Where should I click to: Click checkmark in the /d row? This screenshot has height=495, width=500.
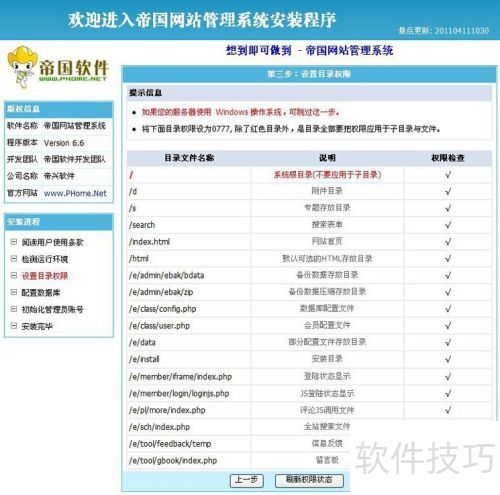(x=448, y=191)
